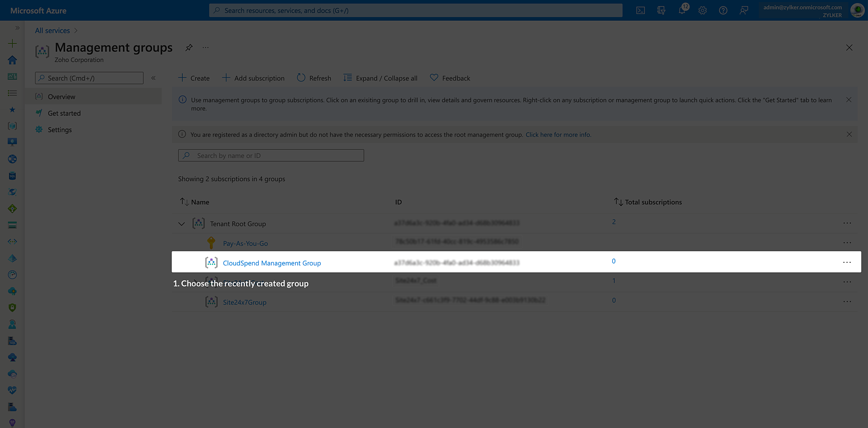Open the Notifications bell showing 12 alerts

pos(682,10)
